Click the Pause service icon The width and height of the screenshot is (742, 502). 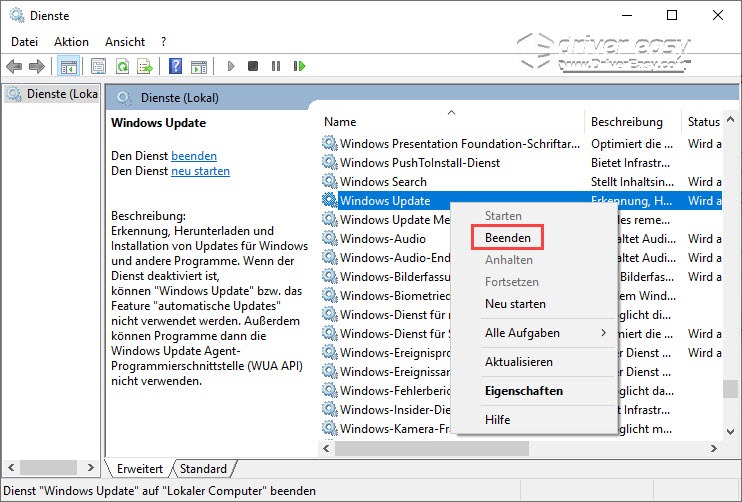pyautogui.click(x=276, y=66)
